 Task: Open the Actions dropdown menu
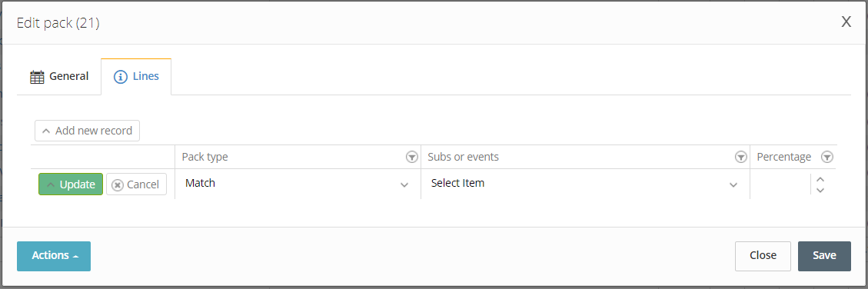[x=54, y=256]
